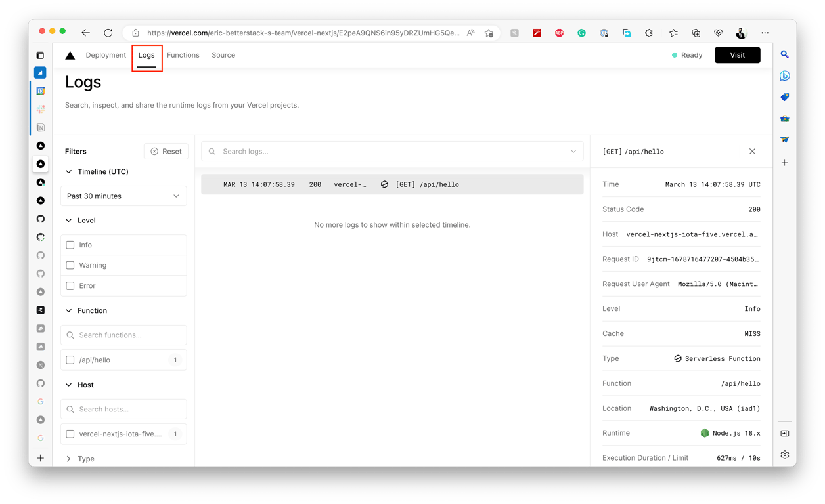Open the sidebar search magnifier icon
The image size is (825, 504).
click(x=785, y=54)
